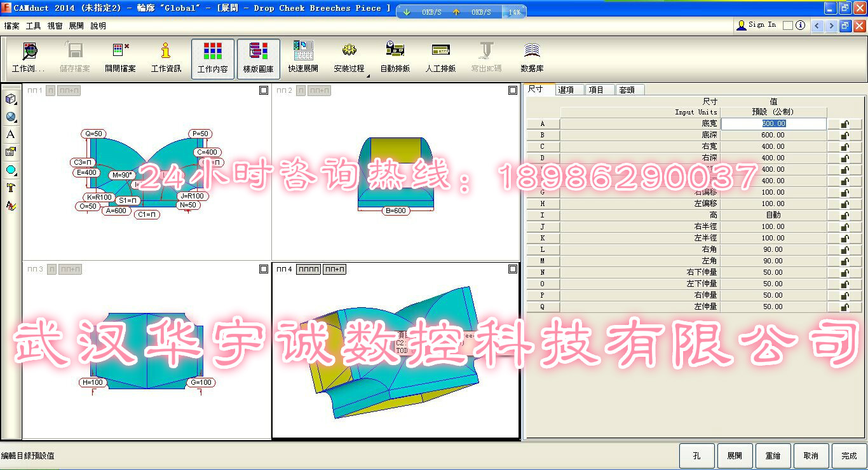Image resolution: width=868 pixels, height=470 pixels.
Task: Open the 数据庫 database icon
Action: [x=532, y=57]
